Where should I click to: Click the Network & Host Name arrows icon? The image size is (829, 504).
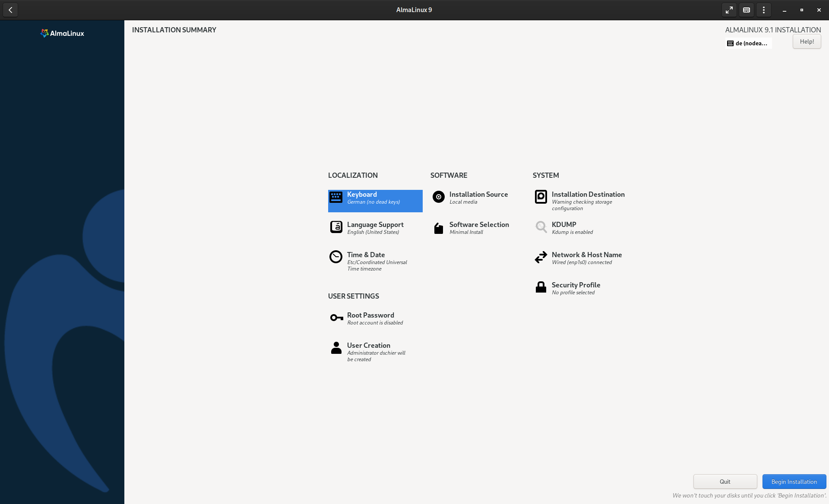(541, 257)
